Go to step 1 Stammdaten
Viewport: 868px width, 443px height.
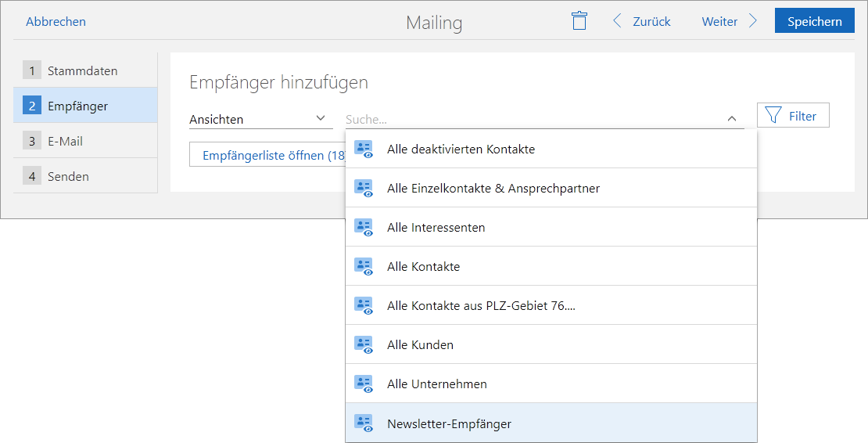[x=82, y=70]
